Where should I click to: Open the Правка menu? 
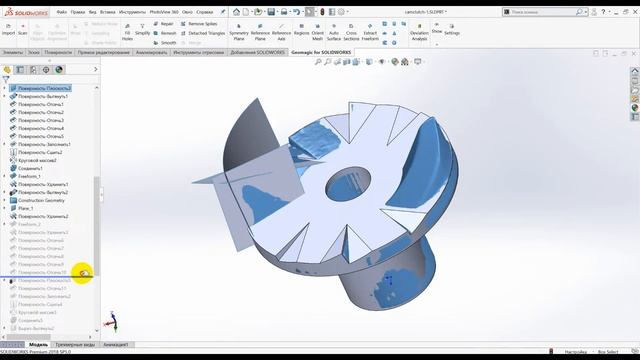pyautogui.click(x=78, y=12)
